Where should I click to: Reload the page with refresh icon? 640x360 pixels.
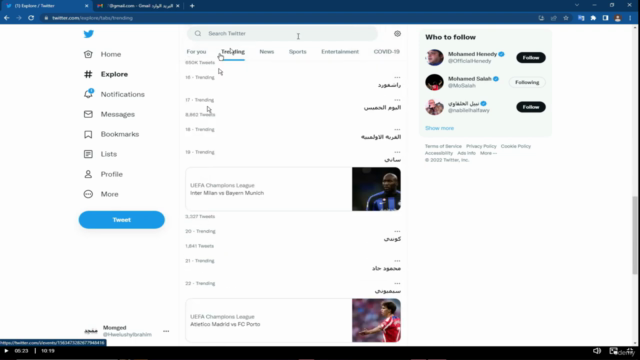click(31, 18)
